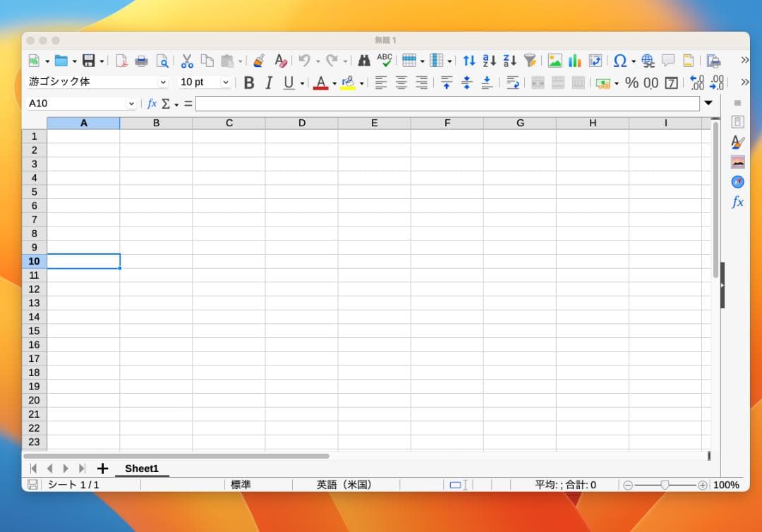Click column header D
Screen dimensions: 762x532
coord(301,123)
